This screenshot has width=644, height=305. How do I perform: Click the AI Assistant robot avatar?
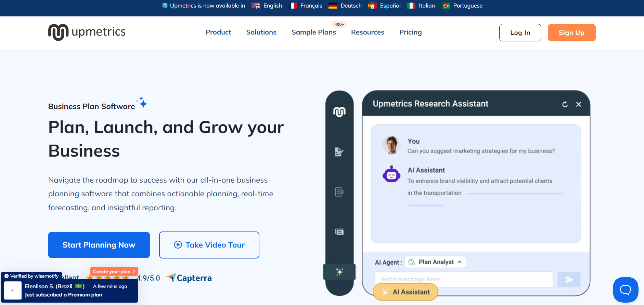pyautogui.click(x=391, y=174)
